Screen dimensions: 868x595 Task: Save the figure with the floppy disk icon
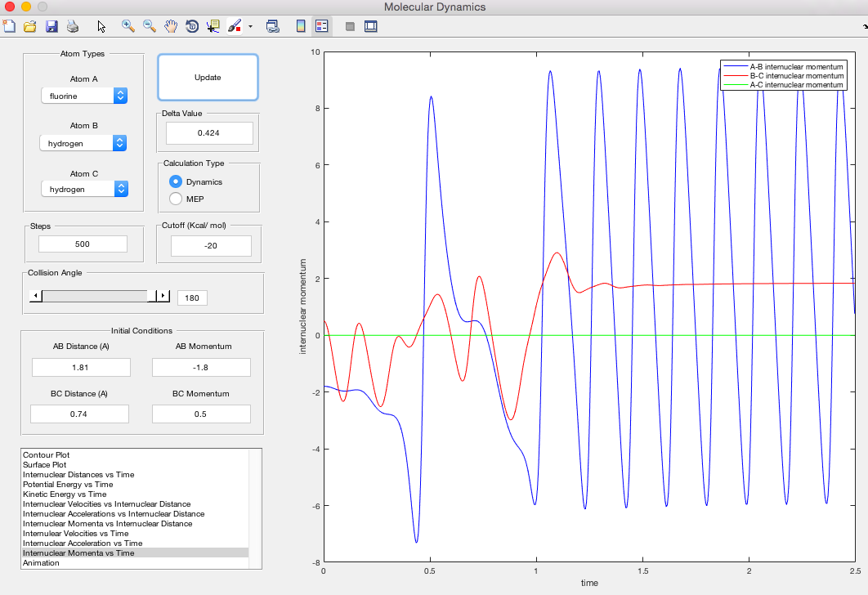click(51, 26)
